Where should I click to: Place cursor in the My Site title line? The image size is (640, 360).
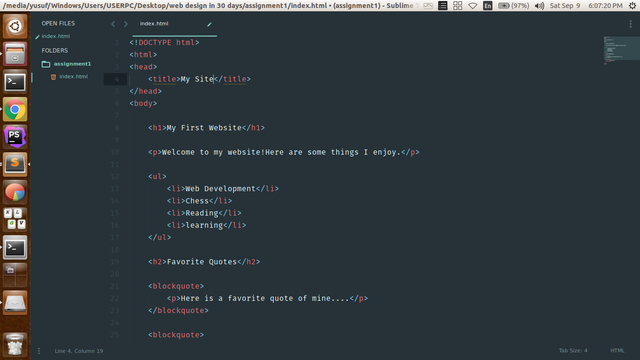coord(200,79)
